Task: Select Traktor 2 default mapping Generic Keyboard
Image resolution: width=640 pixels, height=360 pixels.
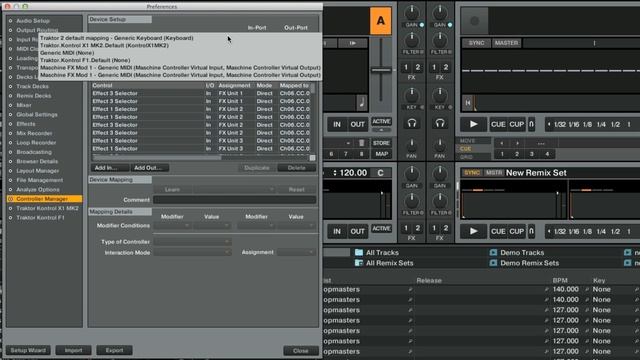Action: tap(117, 38)
